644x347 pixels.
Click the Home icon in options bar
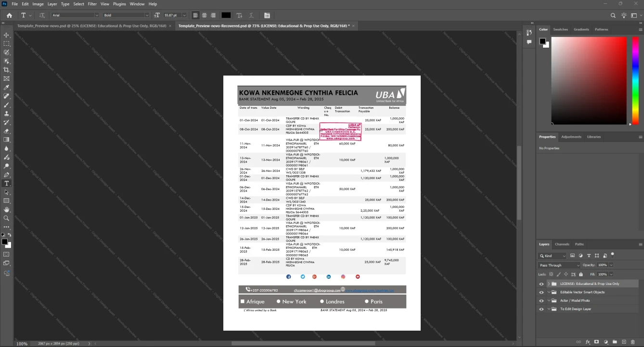coord(9,15)
